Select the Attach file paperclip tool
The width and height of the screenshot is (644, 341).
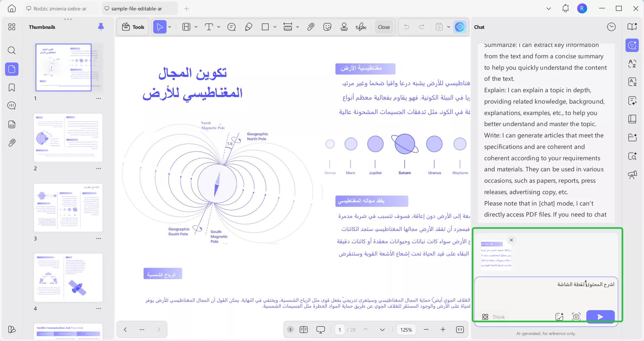pyautogui.click(x=310, y=27)
